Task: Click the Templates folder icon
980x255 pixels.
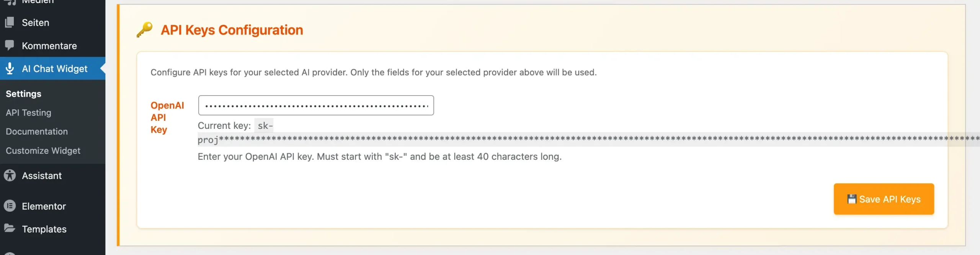Action: (x=10, y=229)
